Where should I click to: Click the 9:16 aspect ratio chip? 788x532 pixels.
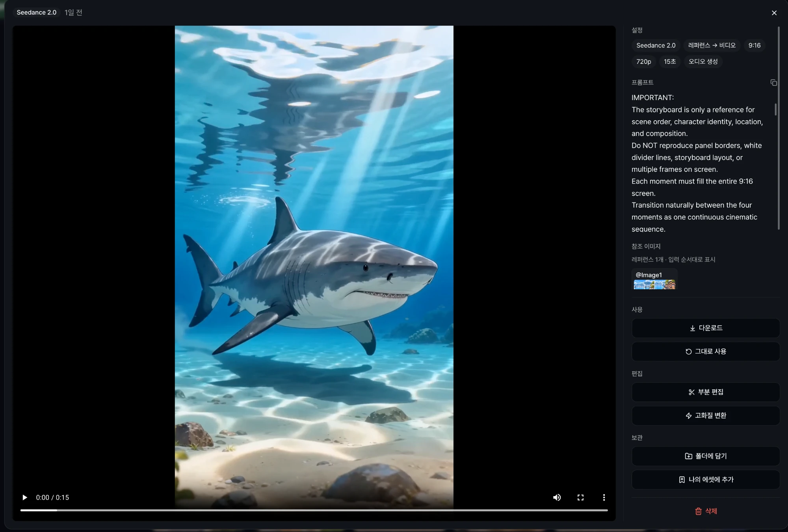(755, 45)
